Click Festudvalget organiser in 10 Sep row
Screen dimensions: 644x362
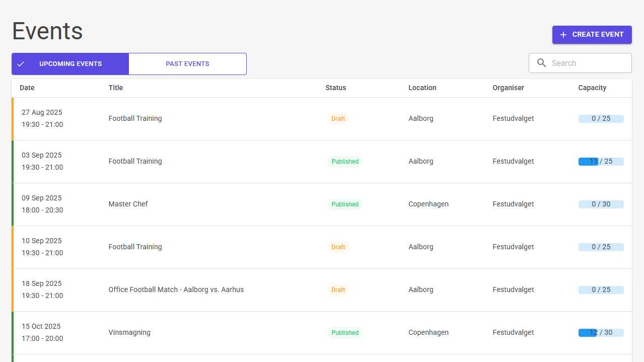pos(513,247)
